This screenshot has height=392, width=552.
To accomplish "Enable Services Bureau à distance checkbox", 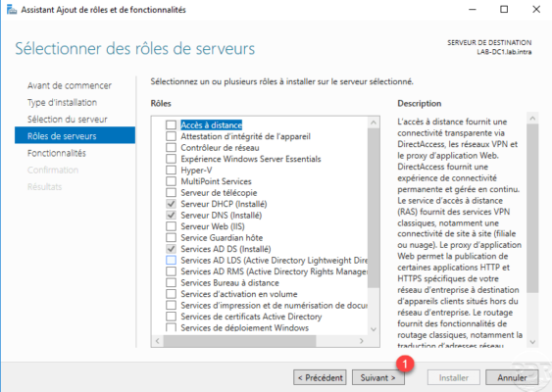I will pos(172,282).
